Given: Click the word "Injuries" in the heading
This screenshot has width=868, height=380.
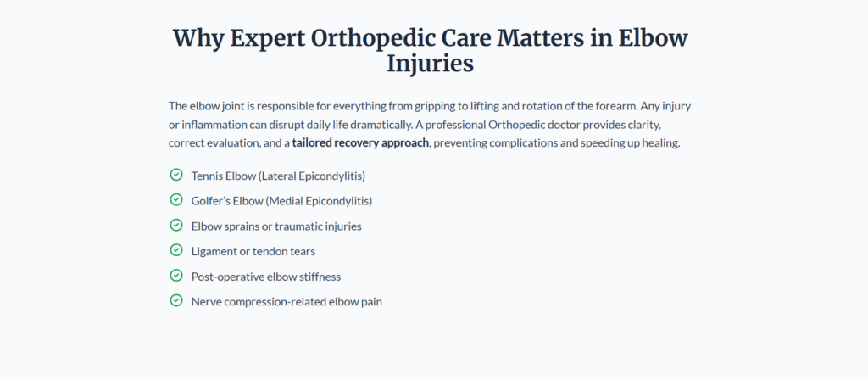Looking at the screenshot, I should tap(430, 64).
